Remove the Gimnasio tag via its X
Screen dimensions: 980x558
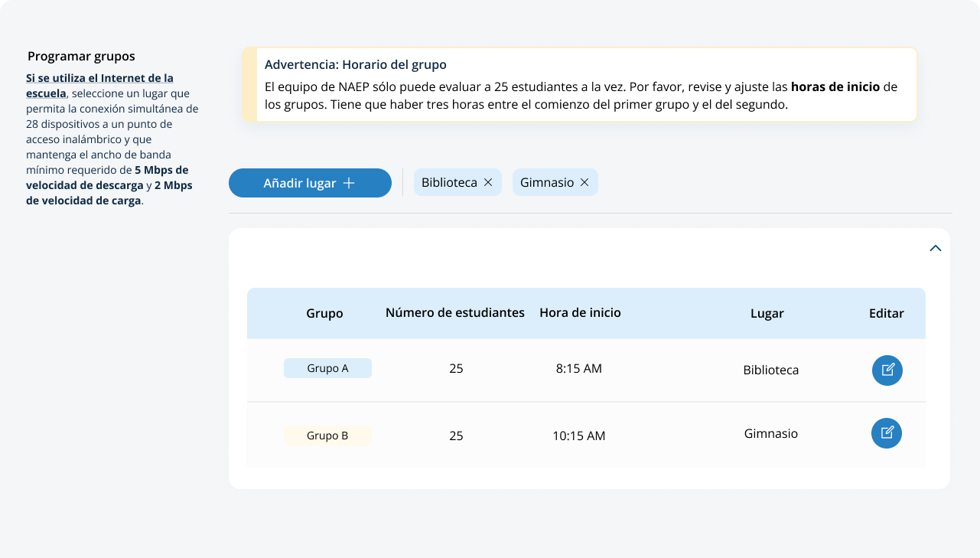pos(584,183)
